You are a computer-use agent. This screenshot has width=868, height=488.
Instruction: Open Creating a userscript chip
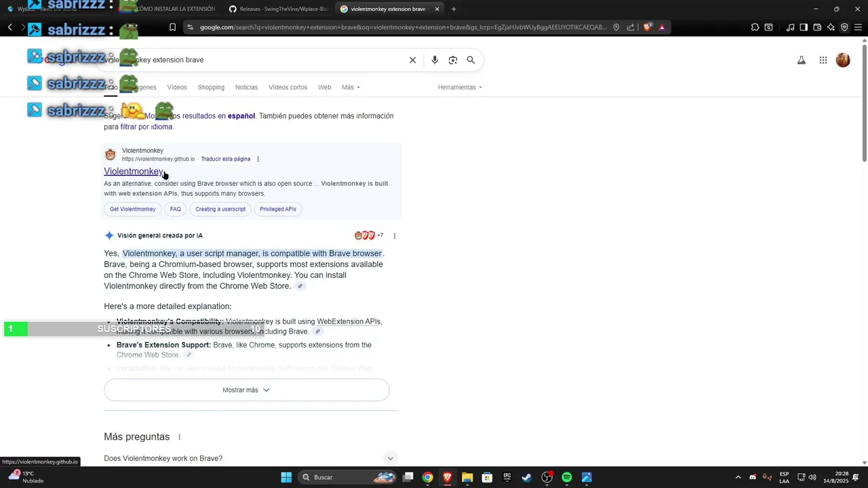(x=220, y=209)
